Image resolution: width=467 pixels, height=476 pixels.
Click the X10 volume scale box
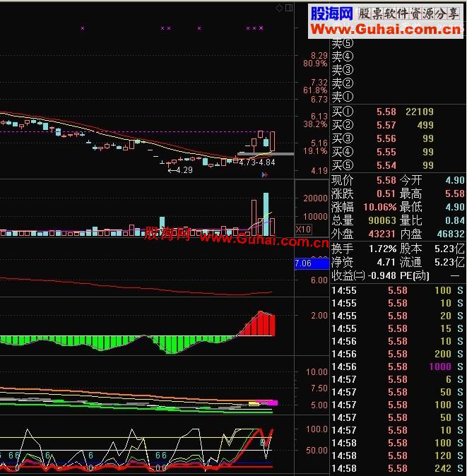(x=303, y=230)
